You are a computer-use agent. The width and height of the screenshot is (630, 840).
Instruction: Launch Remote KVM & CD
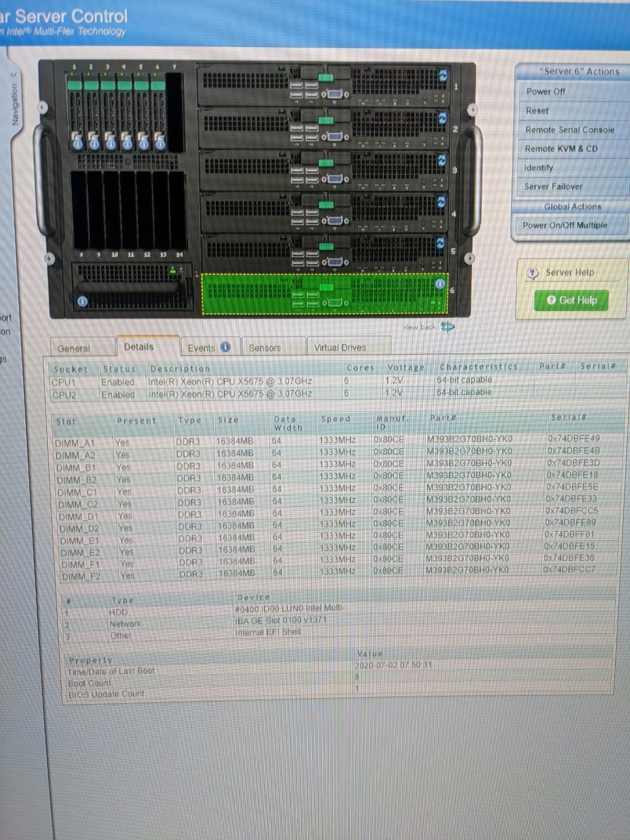[561, 149]
